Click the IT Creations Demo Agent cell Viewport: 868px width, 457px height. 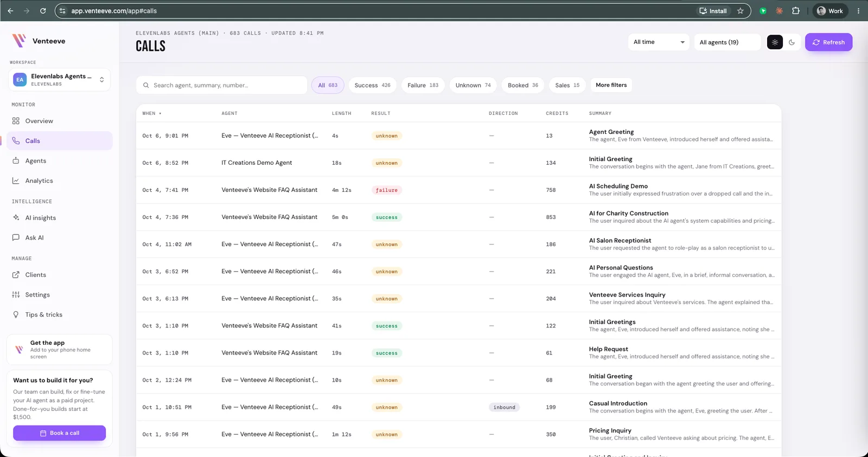pos(257,163)
